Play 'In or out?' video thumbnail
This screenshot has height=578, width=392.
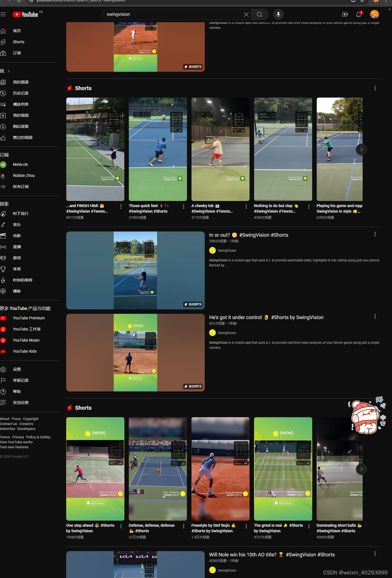(x=135, y=270)
